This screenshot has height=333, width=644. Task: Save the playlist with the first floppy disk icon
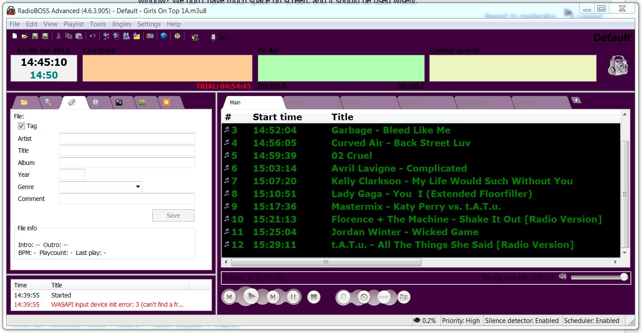point(35,36)
